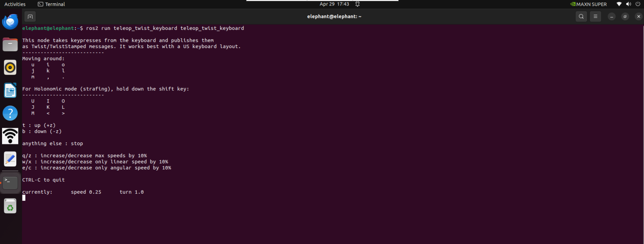The height and width of the screenshot is (244, 644).
Task: Click the 'w/x' linear speed line
Action: click(x=95, y=162)
